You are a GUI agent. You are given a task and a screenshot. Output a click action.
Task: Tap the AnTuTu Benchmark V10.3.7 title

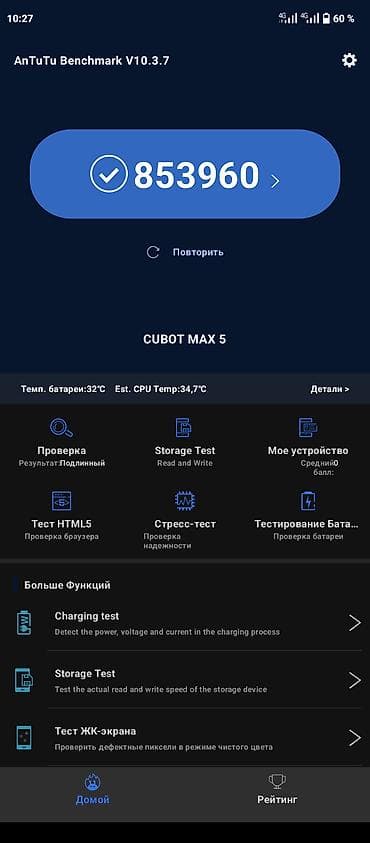91,61
